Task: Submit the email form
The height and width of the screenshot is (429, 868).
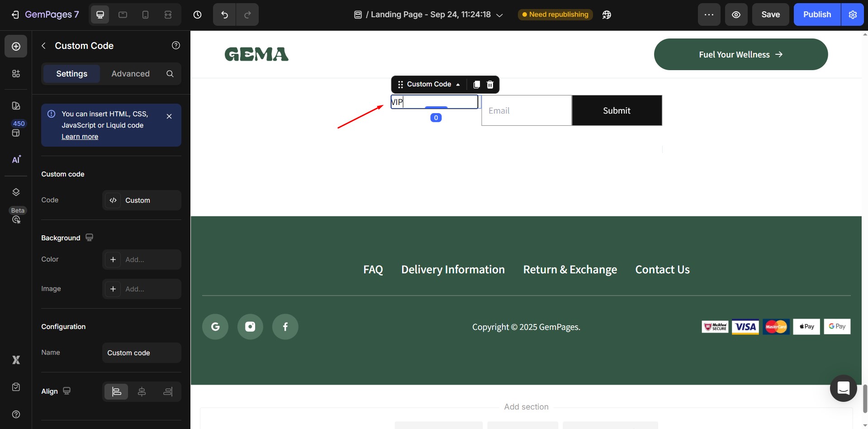Action: [x=617, y=110]
